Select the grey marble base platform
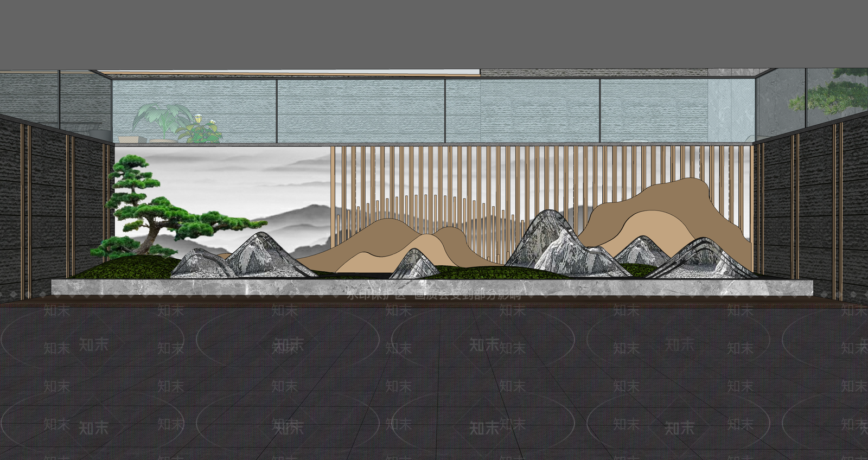This screenshot has width=868, height=460. pyautogui.click(x=433, y=287)
